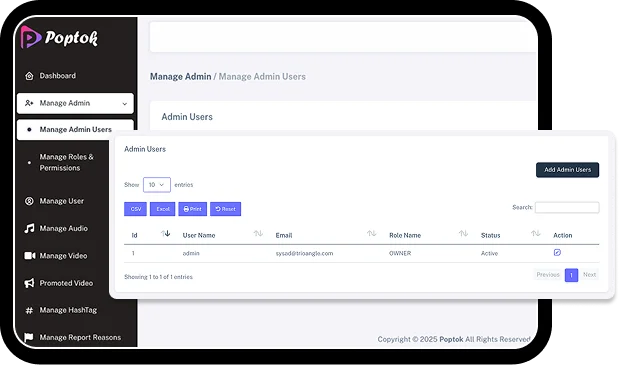Click the Action column header
Image resolution: width=619 pixels, height=365 pixels.
tap(563, 235)
